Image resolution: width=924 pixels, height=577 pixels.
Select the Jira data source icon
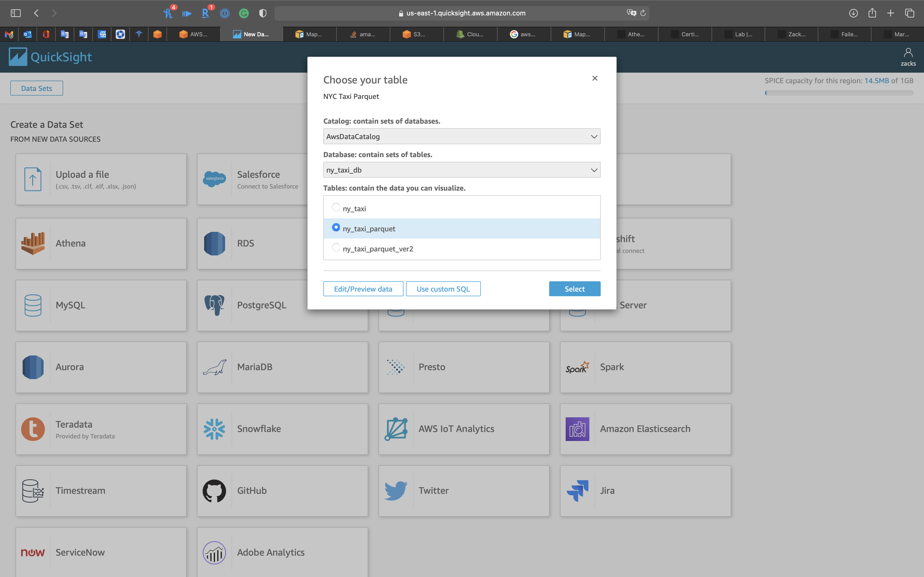(x=577, y=491)
